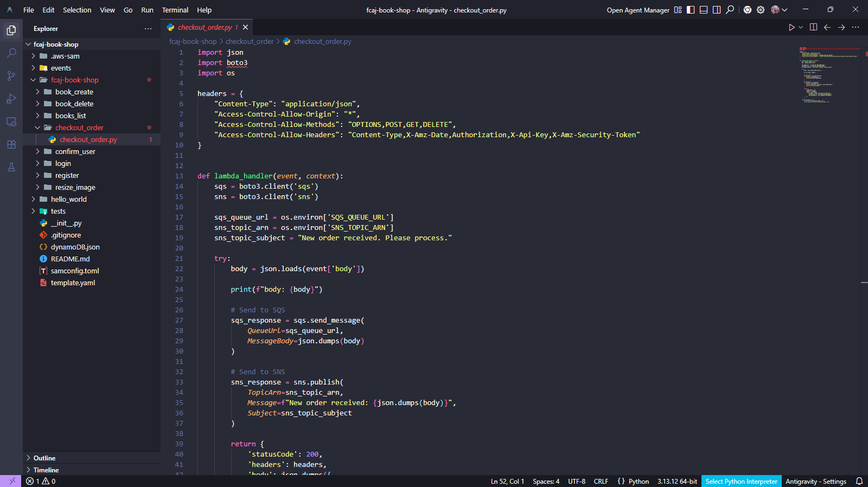
Task: Click the Antigravity logo in the title bar
Action: click(x=10, y=10)
